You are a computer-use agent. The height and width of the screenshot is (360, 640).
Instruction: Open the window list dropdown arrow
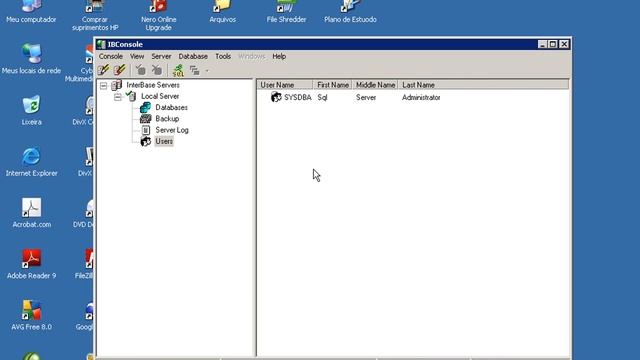coord(207,71)
